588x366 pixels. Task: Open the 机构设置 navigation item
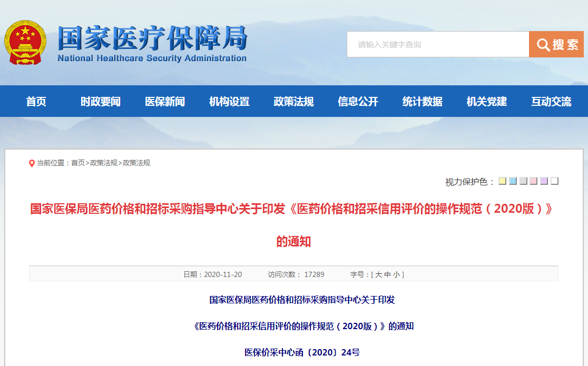pyautogui.click(x=229, y=102)
